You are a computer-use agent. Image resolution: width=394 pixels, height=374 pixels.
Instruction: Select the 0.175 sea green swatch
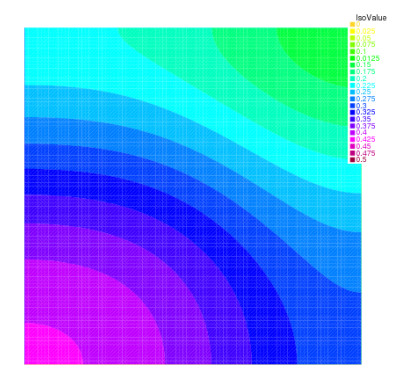point(352,72)
